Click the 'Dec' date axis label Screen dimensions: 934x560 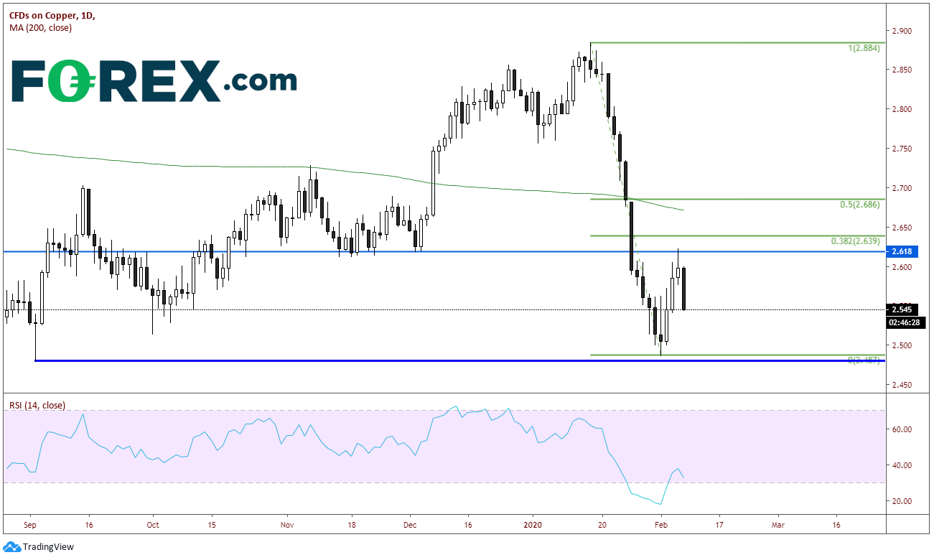pyautogui.click(x=409, y=526)
